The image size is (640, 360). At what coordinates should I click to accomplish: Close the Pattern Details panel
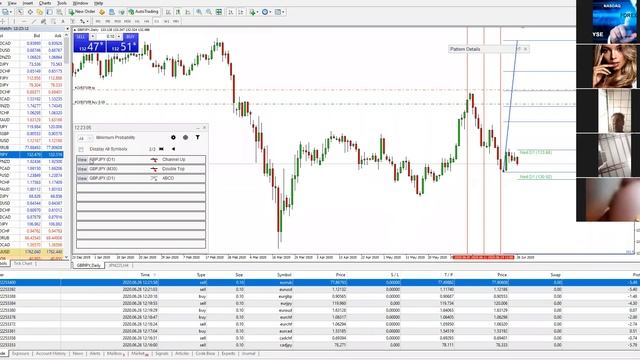(x=525, y=49)
